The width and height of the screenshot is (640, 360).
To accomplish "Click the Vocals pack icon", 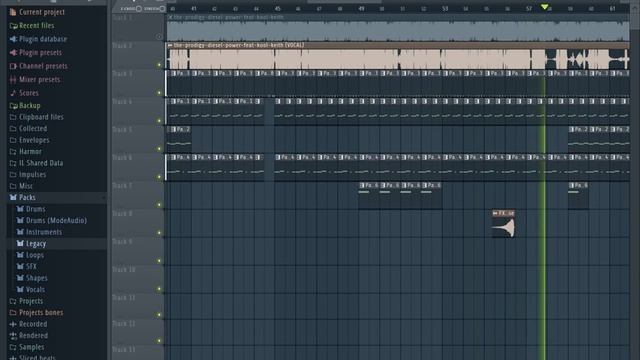I will [20, 289].
